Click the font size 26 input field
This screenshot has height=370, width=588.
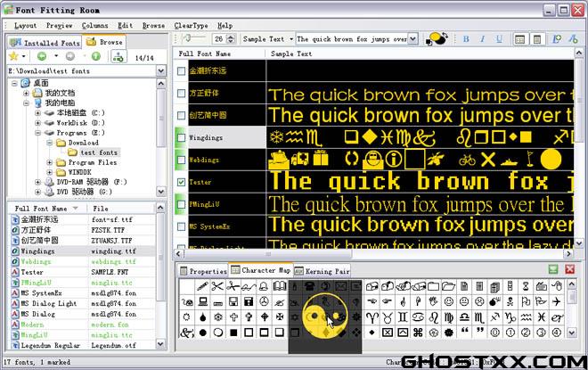pyautogui.click(x=219, y=39)
